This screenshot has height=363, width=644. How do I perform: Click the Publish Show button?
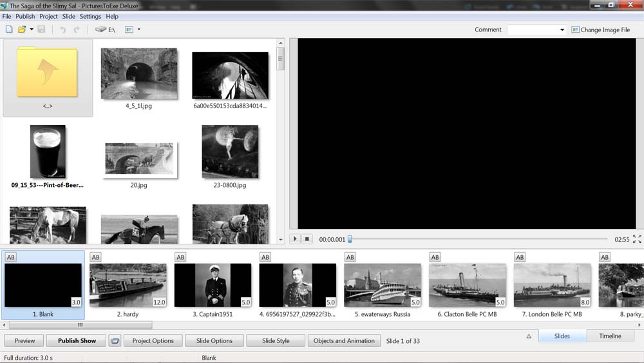[x=77, y=340]
